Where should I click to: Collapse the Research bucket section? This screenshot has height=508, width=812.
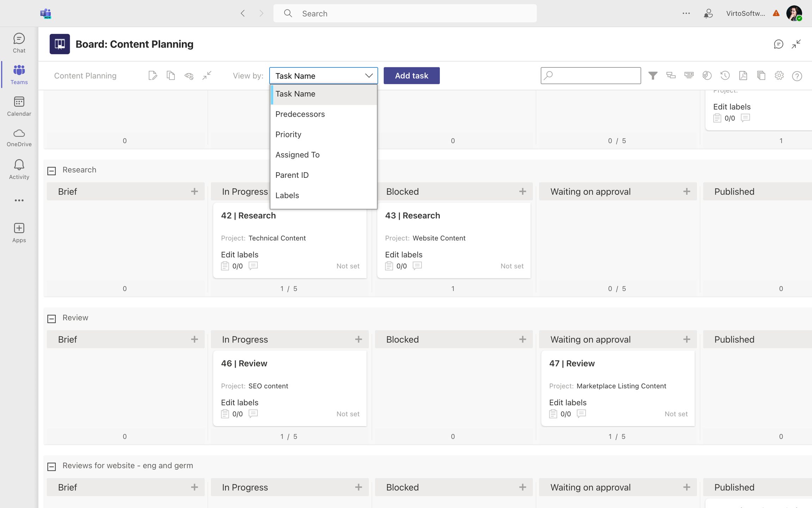click(x=52, y=170)
